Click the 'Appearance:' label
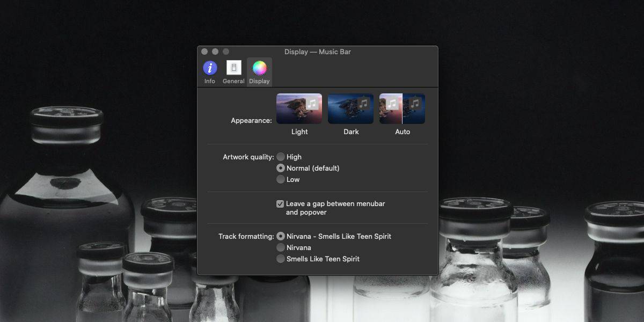 pyautogui.click(x=251, y=121)
